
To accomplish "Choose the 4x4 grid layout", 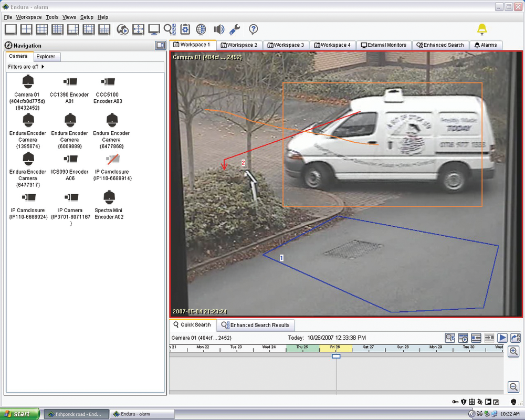I will (57, 29).
